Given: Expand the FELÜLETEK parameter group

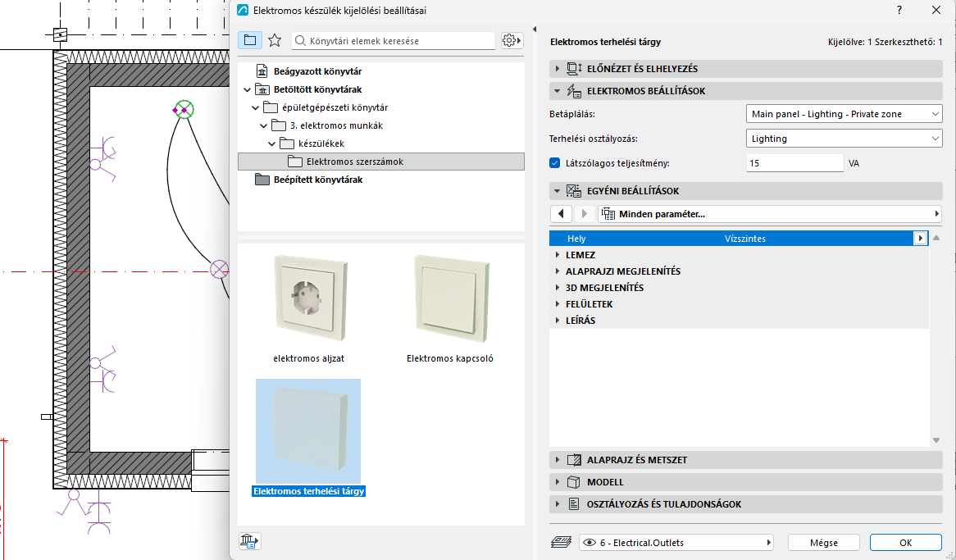Looking at the screenshot, I should [558, 304].
